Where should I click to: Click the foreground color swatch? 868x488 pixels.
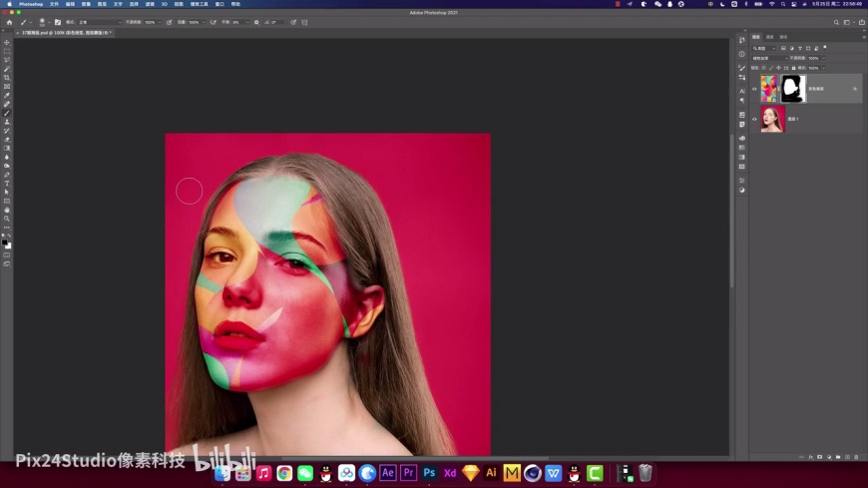coord(5,241)
